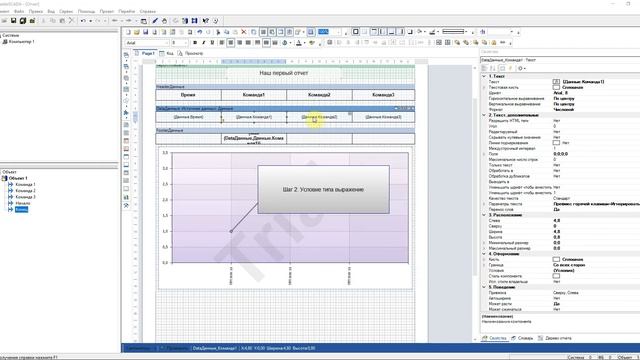Click the Save icon in the main toolbar

(13, 20)
